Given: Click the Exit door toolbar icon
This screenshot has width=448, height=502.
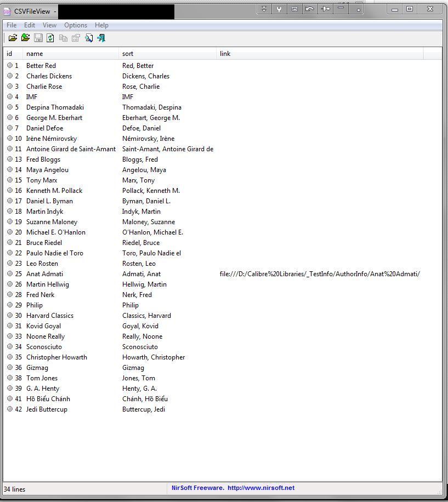Looking at the screenshot, I should [101, 38].
